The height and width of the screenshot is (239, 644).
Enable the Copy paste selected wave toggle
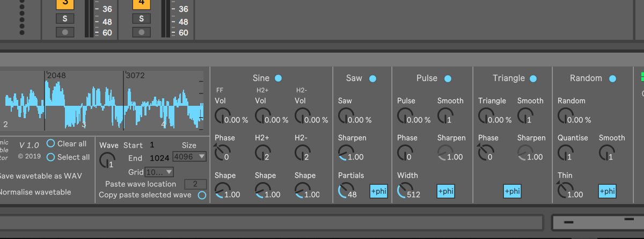coord(202,195)
